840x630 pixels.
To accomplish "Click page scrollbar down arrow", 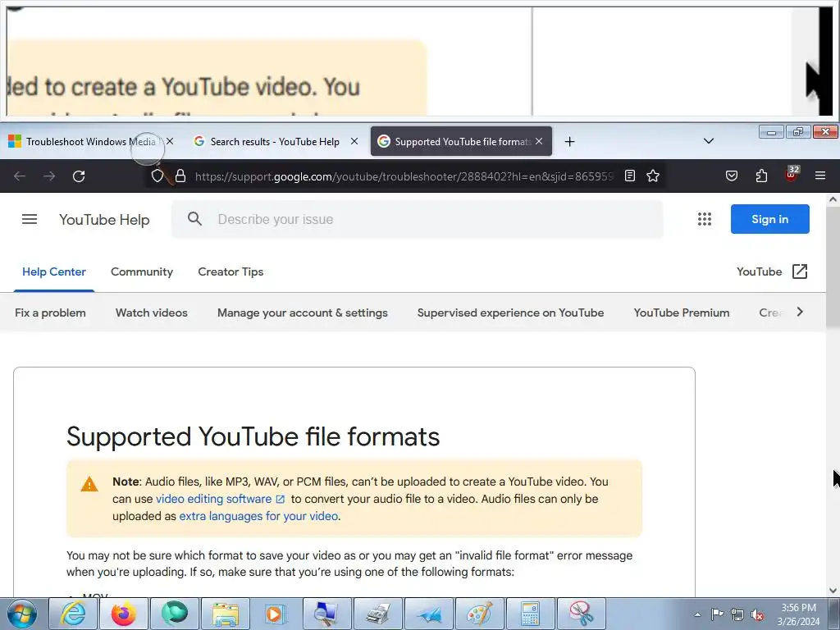I will (833, 591).
